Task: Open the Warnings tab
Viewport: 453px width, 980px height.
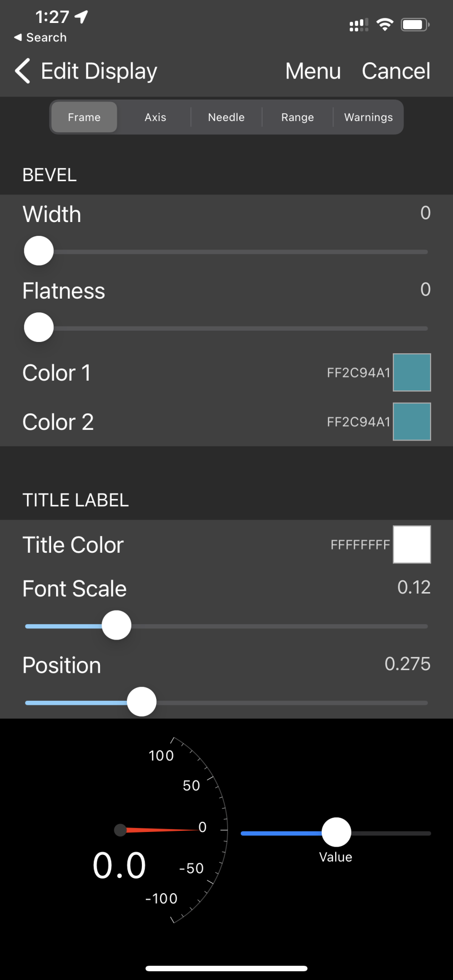Action: point(368,117)
